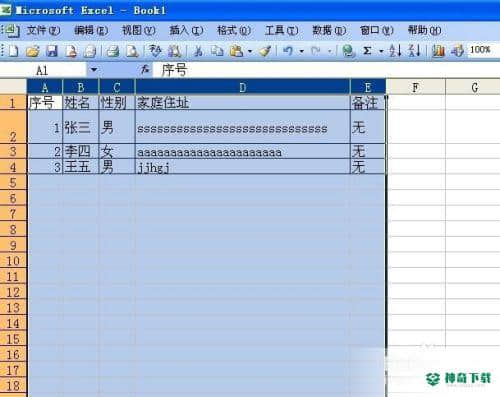The width and height of the screenshot is (500, 397).
Task: Select row 2 header
Action: [x=13, y=127]
